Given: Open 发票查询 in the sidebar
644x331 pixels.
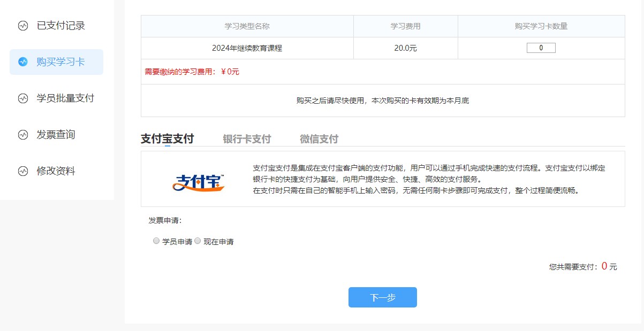Looking at the screenshot, I should click(x=57, y=135).
